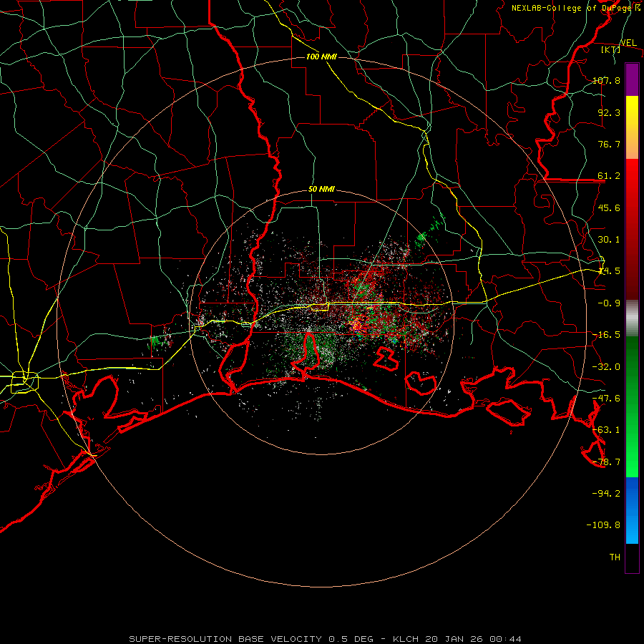Click the VEL legend title

click(x=628, y=43)
